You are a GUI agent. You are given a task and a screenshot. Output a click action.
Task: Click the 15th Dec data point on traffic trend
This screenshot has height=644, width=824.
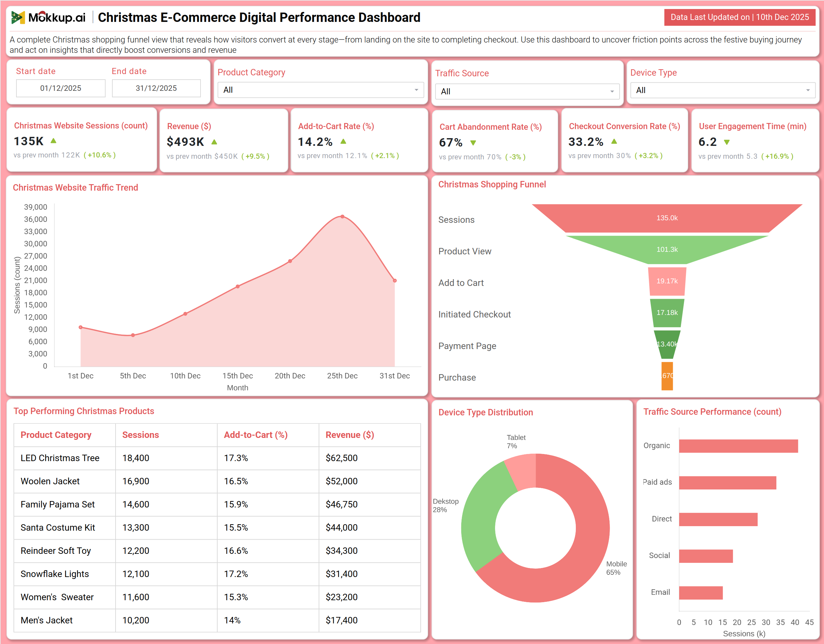coord(238,287)
